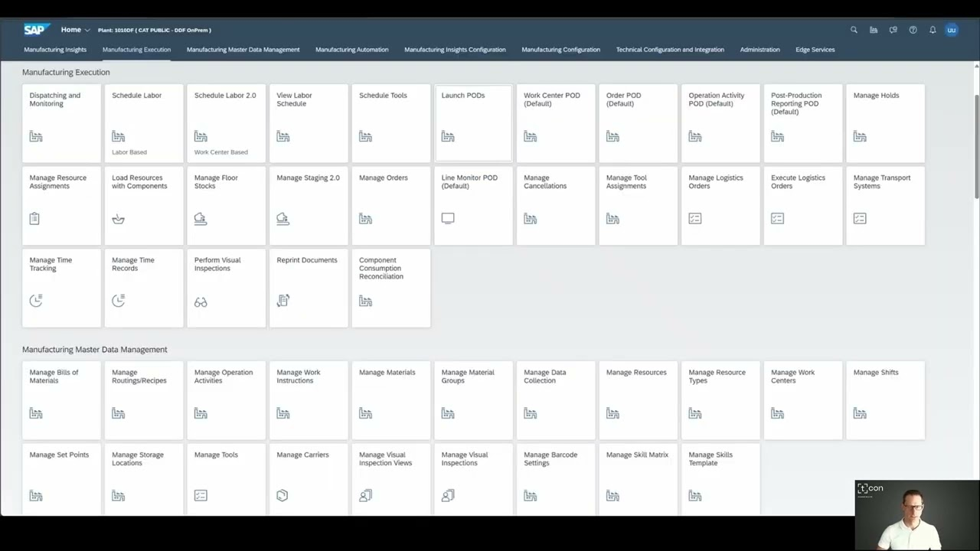Open the UU user profile avatar
The width and height of the screenshot is (980, 551).
tap(952, 30)
